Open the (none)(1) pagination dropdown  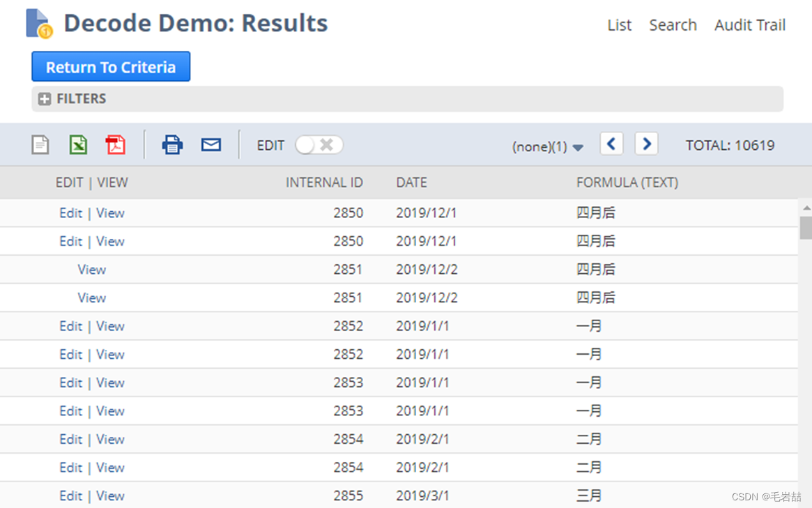pyautogui.click(x=549, y=147)
